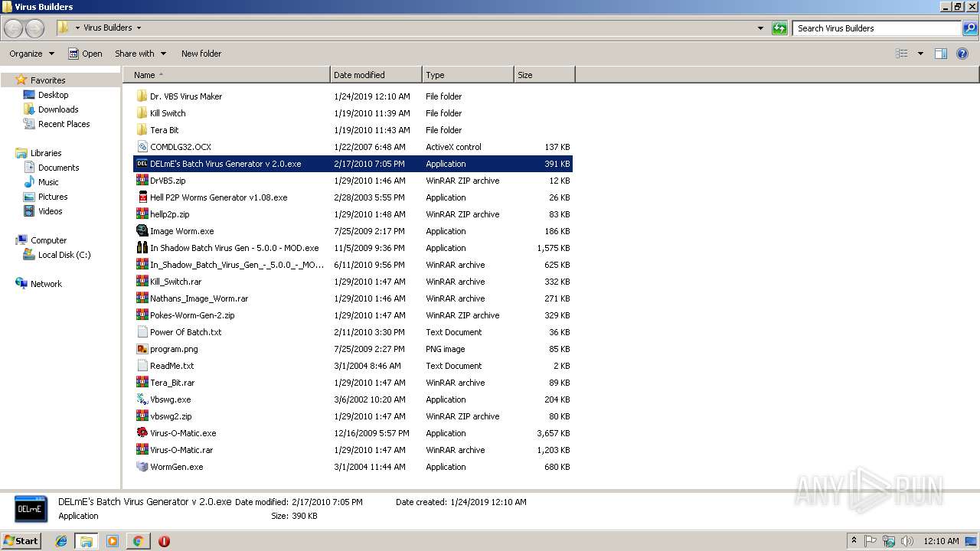Open the Documents library
Viewport: 980px width, 551px height.
pos(58,168)
